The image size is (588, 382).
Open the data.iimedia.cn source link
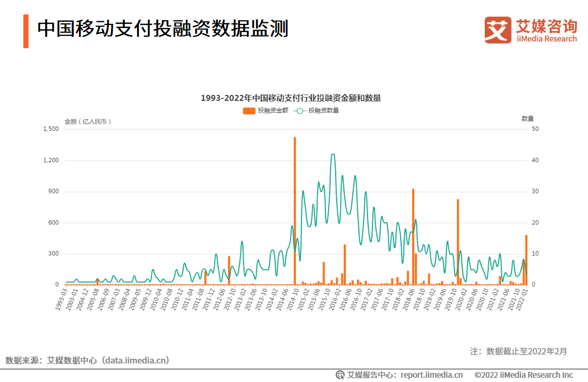coord(135,360)
